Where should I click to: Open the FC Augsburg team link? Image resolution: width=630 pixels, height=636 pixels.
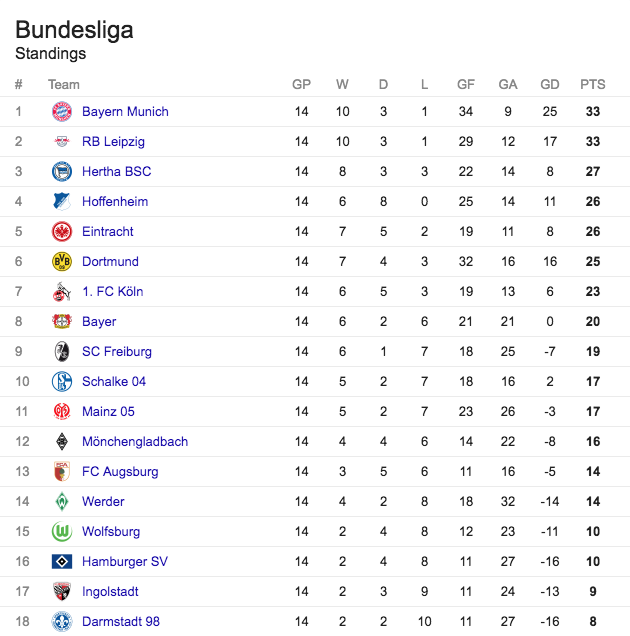point(120,472)
